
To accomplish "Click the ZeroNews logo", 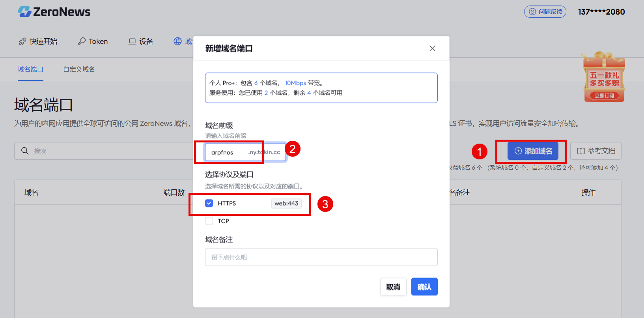I will click(x=54, y=12).
